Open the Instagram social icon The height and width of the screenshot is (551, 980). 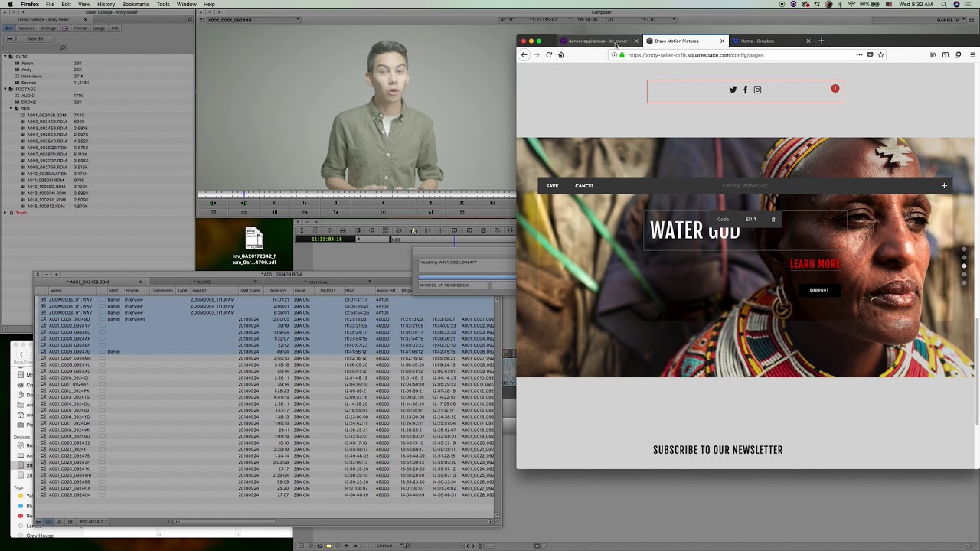point(757,90)
